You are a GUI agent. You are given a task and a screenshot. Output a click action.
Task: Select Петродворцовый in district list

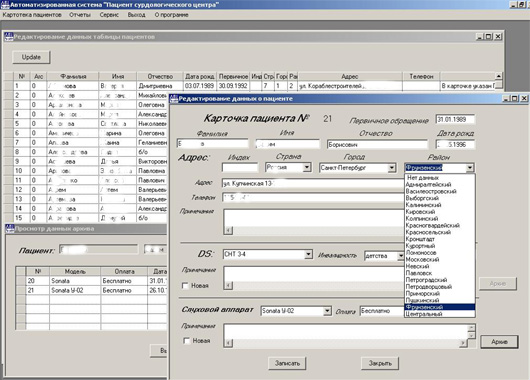click(440, 287)
